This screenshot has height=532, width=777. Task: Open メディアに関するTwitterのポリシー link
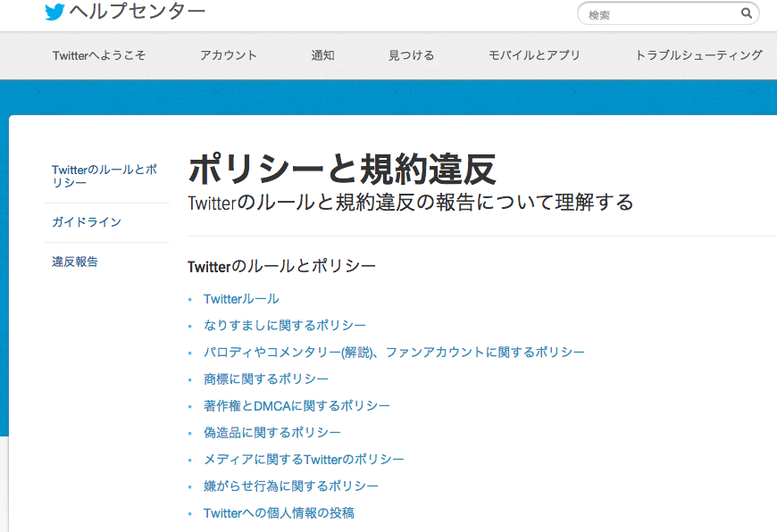304,459
